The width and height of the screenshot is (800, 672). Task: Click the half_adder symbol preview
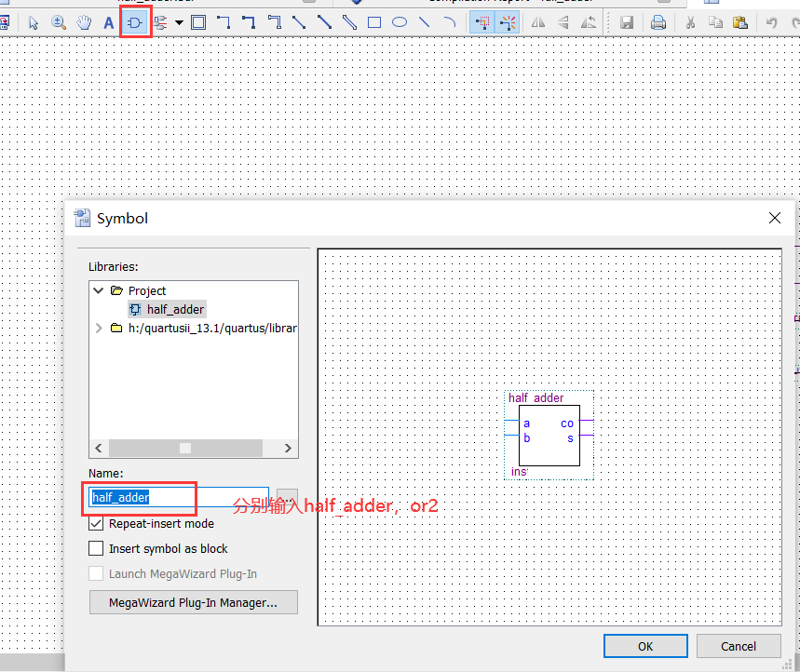pyautogui.click(x=549, y=435)
